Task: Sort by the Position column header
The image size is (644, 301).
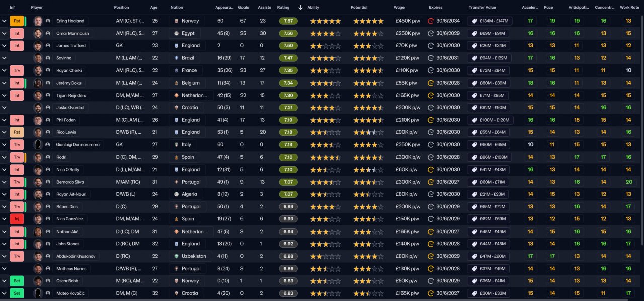Action: [121, 8]
